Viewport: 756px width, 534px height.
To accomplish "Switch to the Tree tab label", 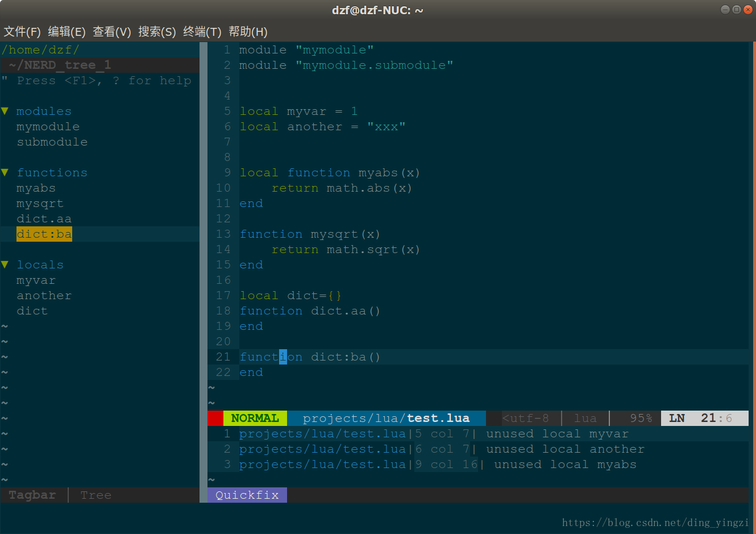I will point(96,495).
